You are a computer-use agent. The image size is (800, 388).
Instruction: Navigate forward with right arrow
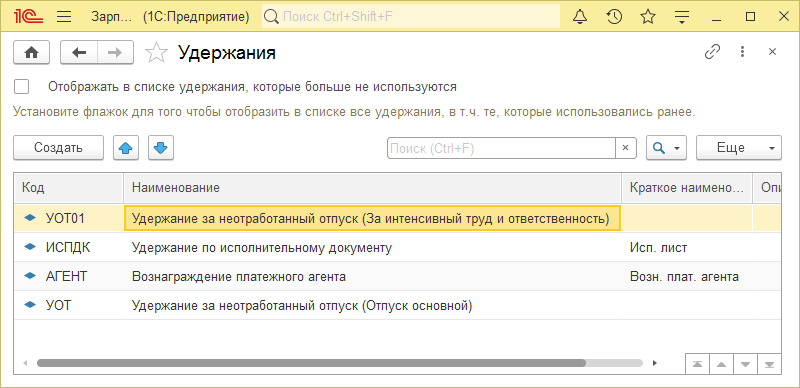point(115,52)
